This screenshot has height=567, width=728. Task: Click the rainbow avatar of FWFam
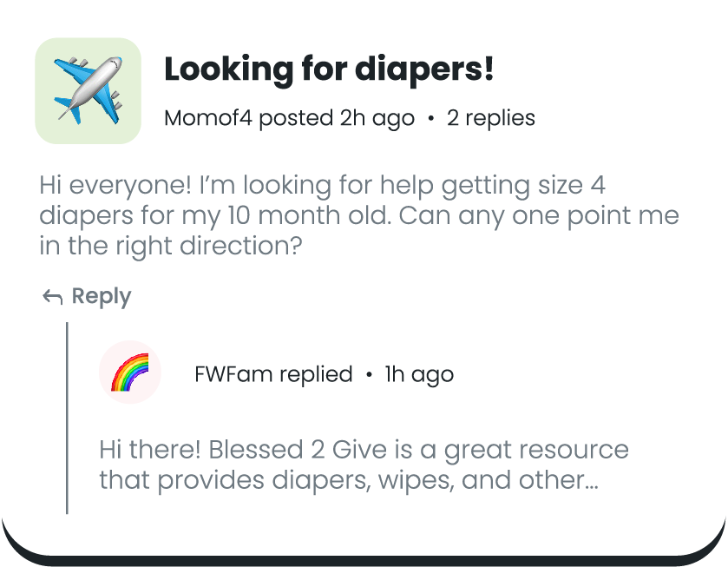[x=130, y=373]
